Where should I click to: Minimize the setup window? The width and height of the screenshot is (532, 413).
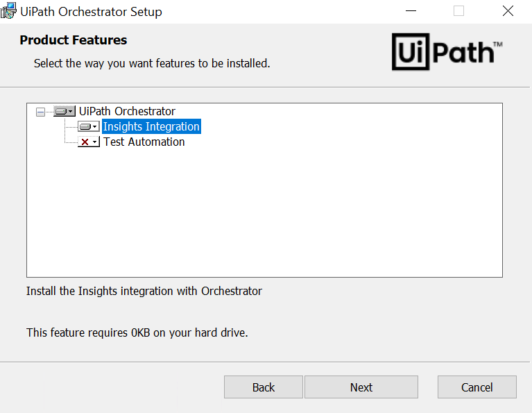point(411,11)
